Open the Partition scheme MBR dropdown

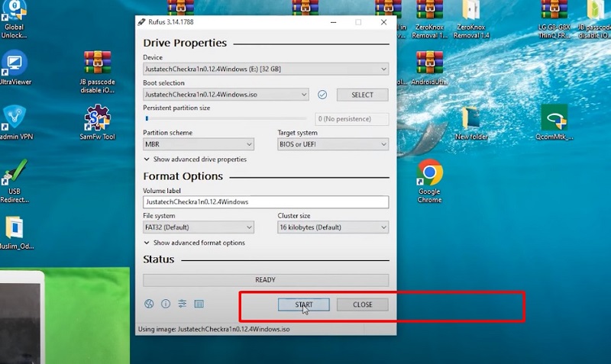point(198,144)
